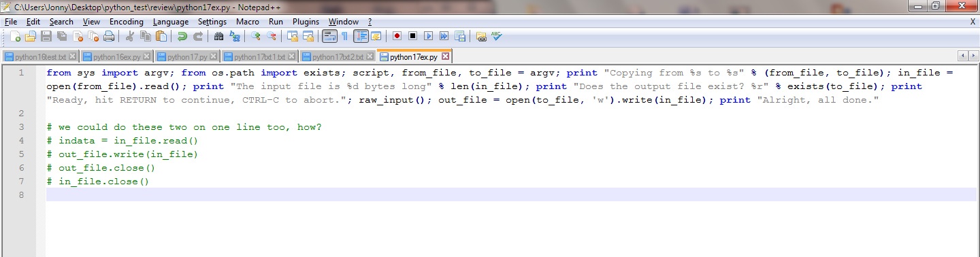980x257 pixels.
Task: Select the python17ex.py tab
Action: (x=414, y=56)
